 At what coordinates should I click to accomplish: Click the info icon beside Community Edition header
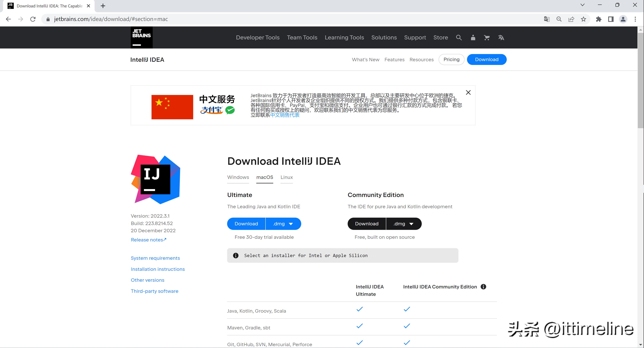pos(483,287)
